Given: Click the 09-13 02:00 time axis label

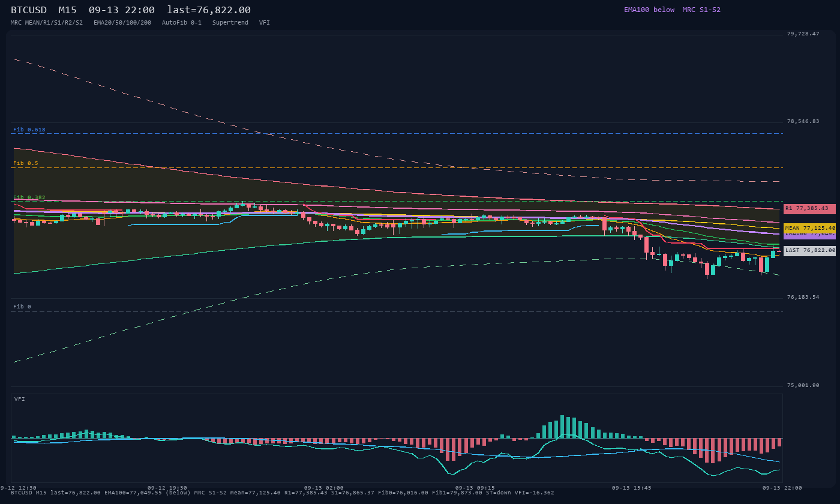Looking at the screenshot, I should [324, 488].
